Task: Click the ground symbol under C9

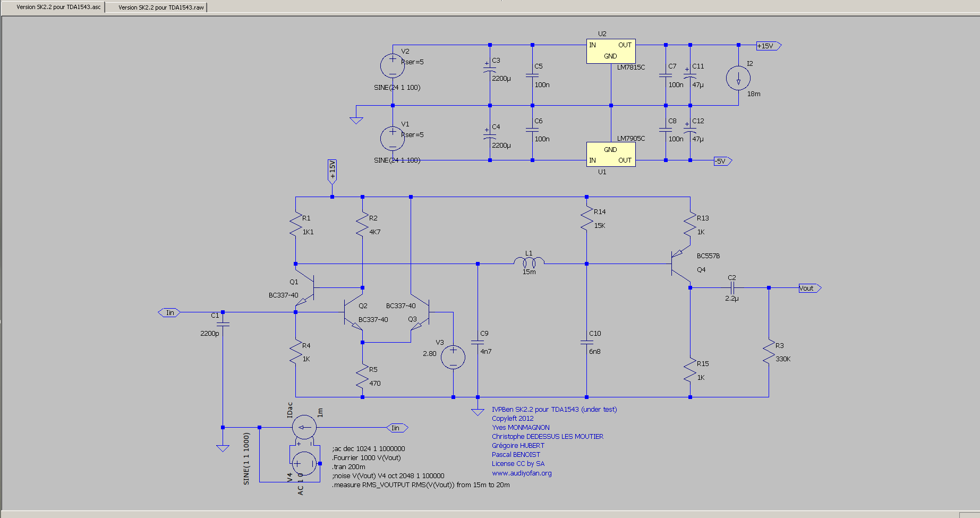Action: 478,412
